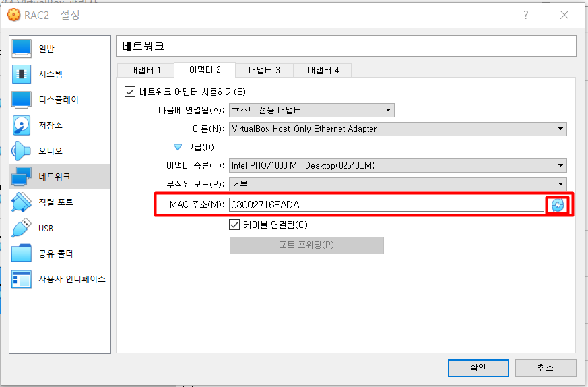Switch to the 어댑터 3 tab
Viewport: 588px width, 387px height.
pyautogui.click(x=265, y=70)
